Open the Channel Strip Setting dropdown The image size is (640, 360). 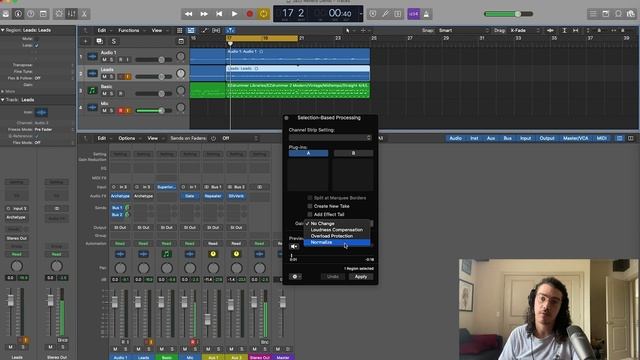(330, 138)
